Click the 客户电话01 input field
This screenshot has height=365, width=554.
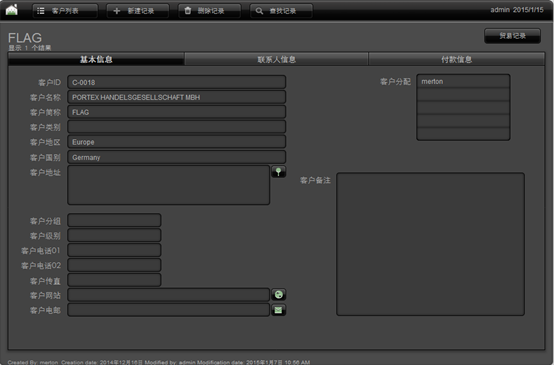114,250
